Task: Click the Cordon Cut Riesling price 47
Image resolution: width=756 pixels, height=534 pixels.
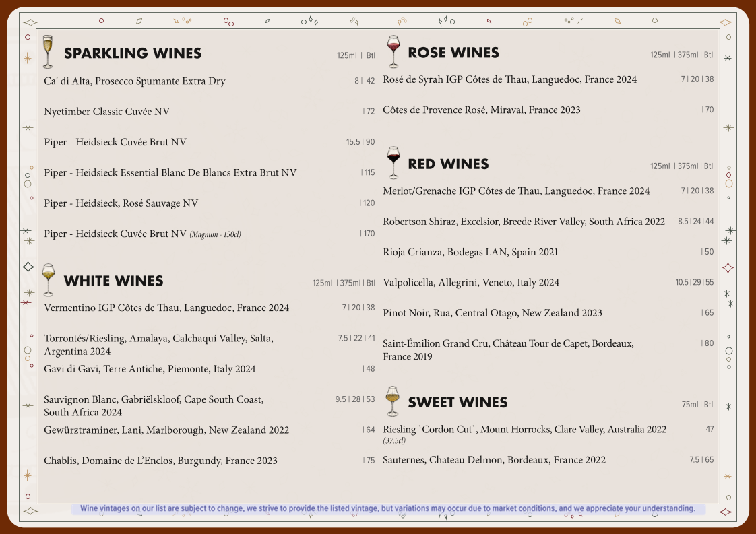Action: [707, 429]
